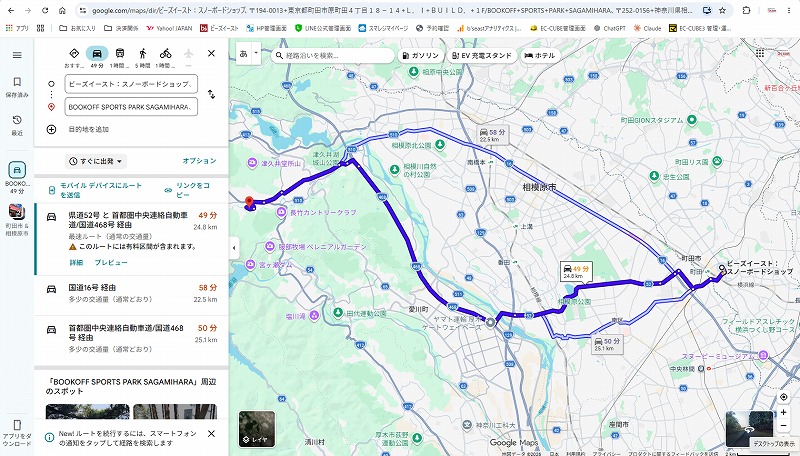Reload the browser page
The width and height of the screenshot is (800, 456).
click(45, 10)
